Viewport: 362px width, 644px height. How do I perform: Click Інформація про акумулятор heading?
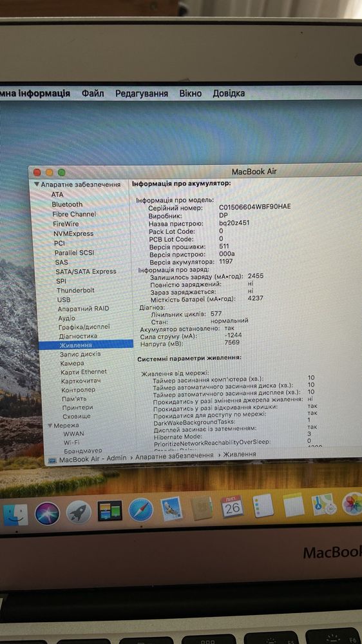pyautogui.click(x=182, y=183)
